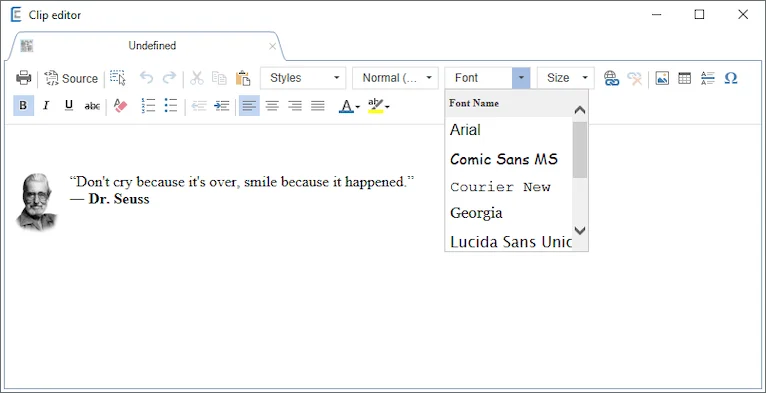Open the Styles dropdown
This screenshot has height=393, width=766.
303,78
